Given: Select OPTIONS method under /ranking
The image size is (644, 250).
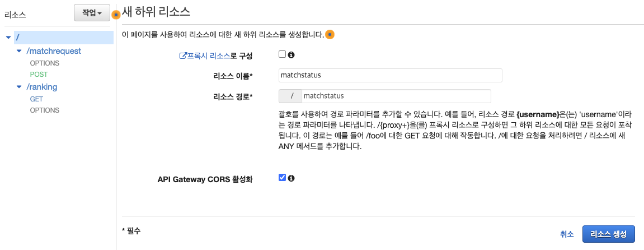Looking at the screenshot, I should (45, 110).
